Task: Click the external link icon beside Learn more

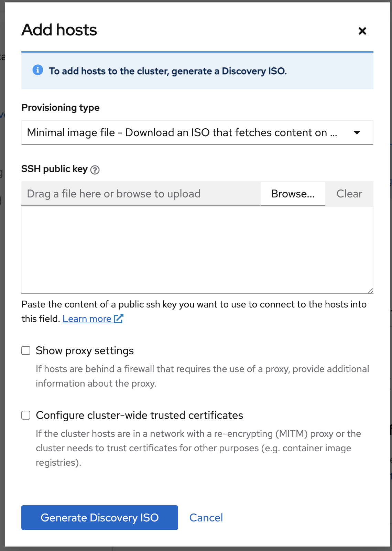Action: (x=119, y=318)
